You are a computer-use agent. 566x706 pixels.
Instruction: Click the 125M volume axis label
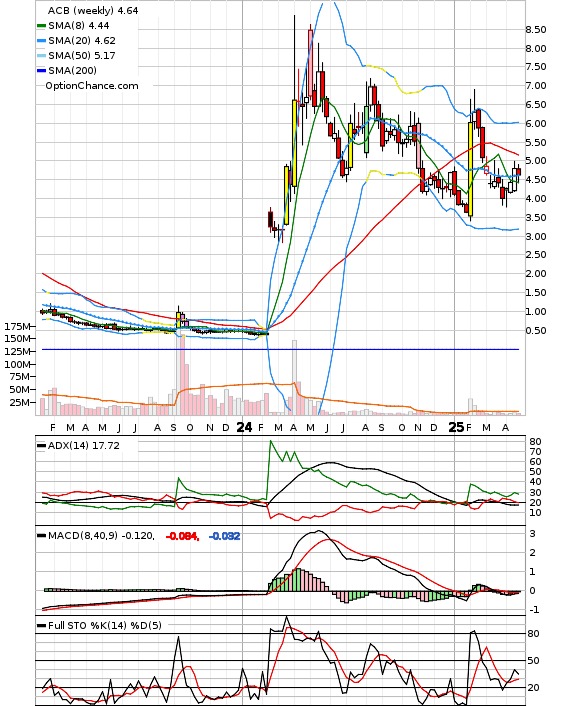pos(18,352)
